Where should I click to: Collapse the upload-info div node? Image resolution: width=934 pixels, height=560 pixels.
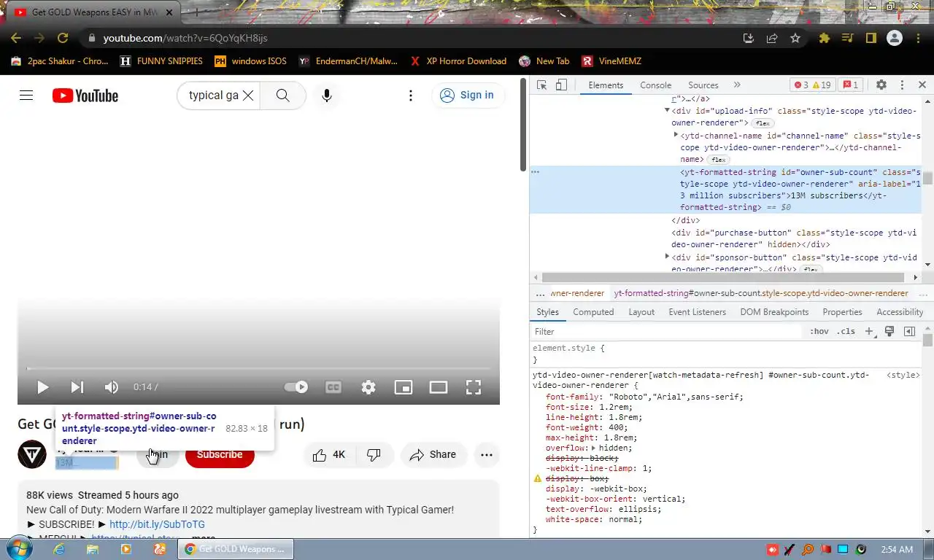coord(667,111)
